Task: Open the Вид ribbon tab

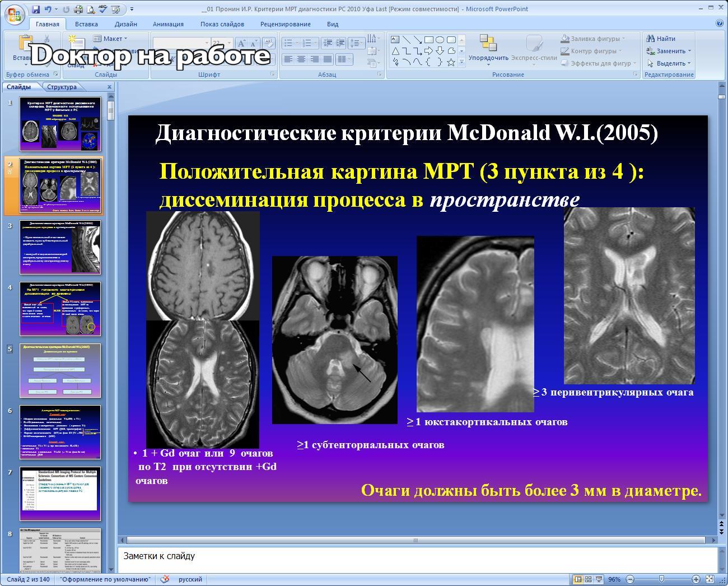Action: (x=333, y=24)
